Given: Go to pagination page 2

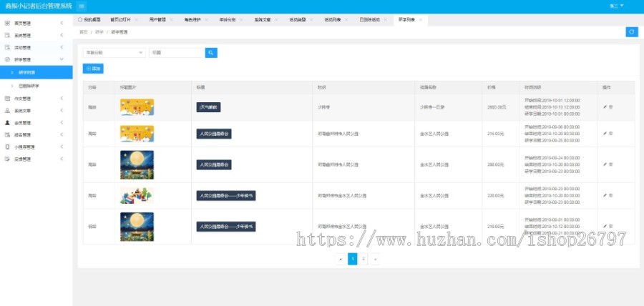Looking at the screenshot, I should click(x=364, y=259).
